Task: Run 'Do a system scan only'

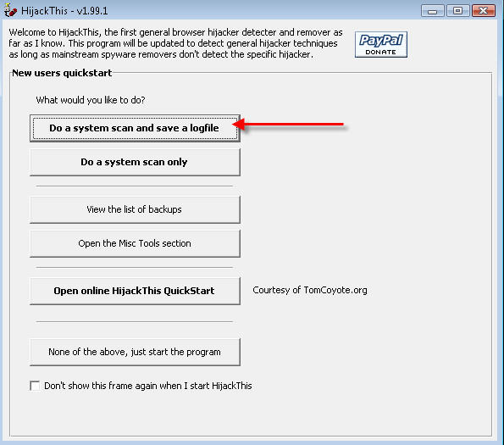Action: click(135, 162)
